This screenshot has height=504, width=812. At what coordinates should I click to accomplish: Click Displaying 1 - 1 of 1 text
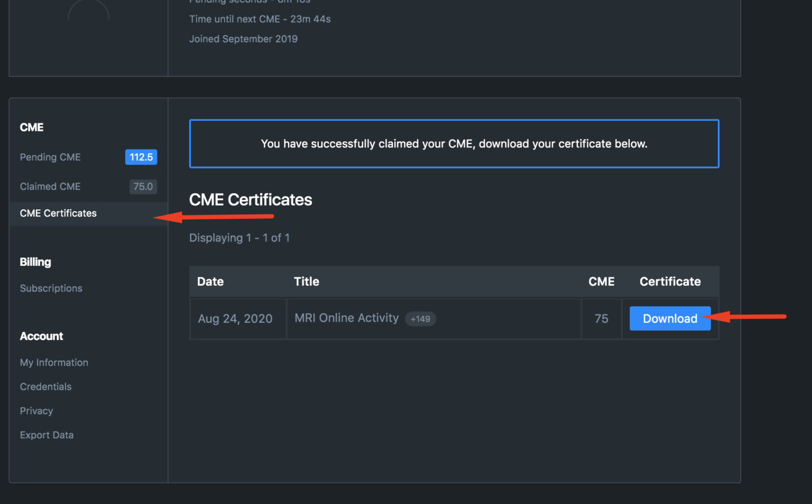point(239,238)
